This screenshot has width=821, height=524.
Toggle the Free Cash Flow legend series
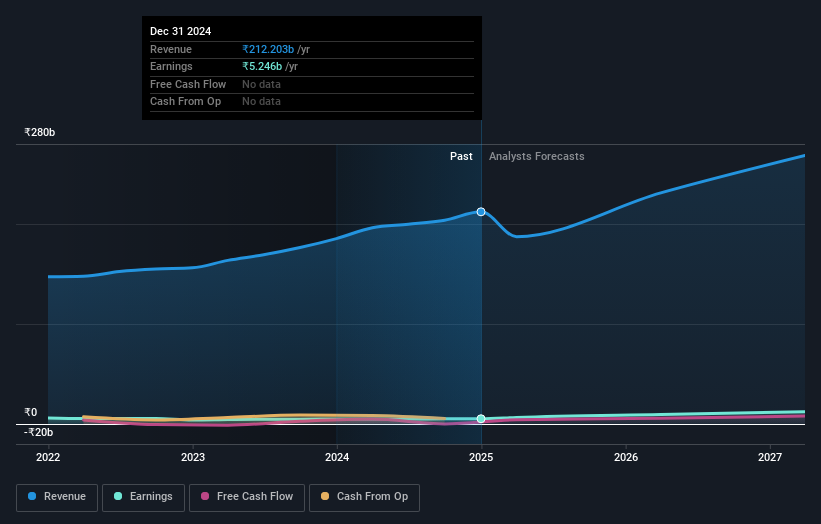[247, 497]
